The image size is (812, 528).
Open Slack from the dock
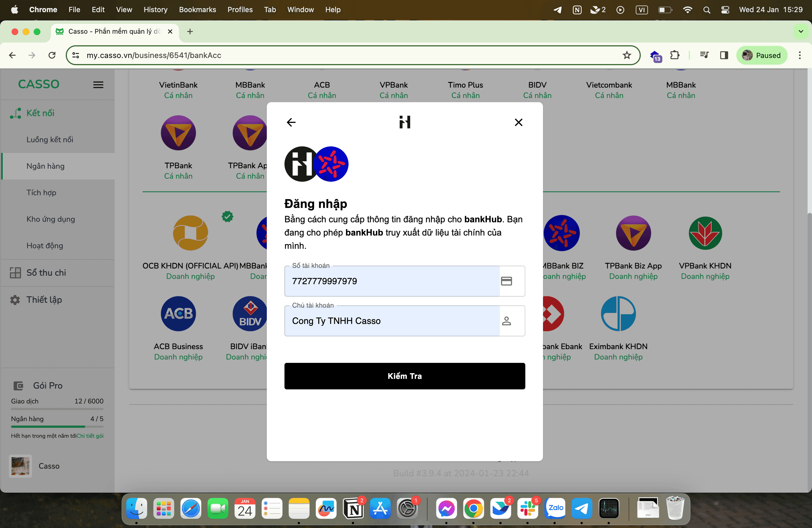(x=528, y=509)
